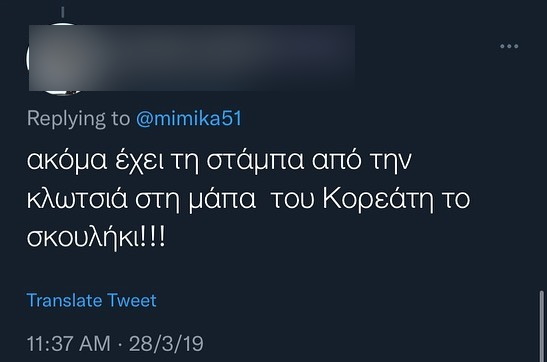Viewport: 547px width, 362px height.
Task: Click the word 'Translate' in the translate link
Action: (x=64, y=300)
